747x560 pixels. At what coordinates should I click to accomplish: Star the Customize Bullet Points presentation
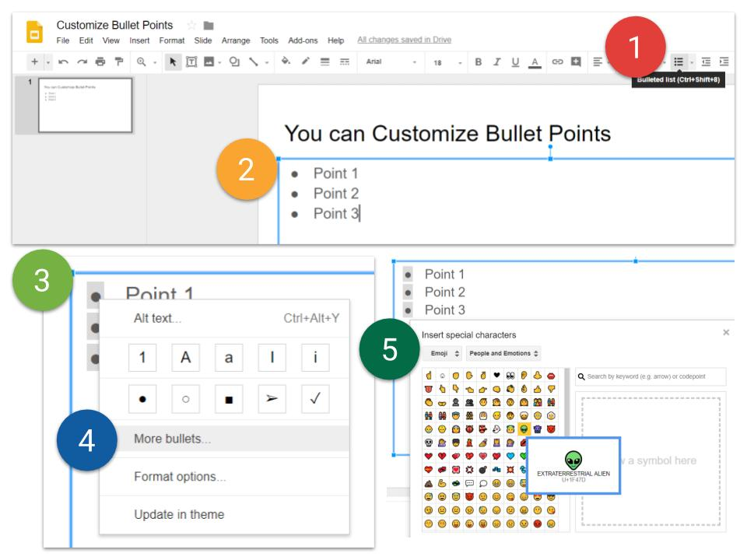[x=191, y=25]
